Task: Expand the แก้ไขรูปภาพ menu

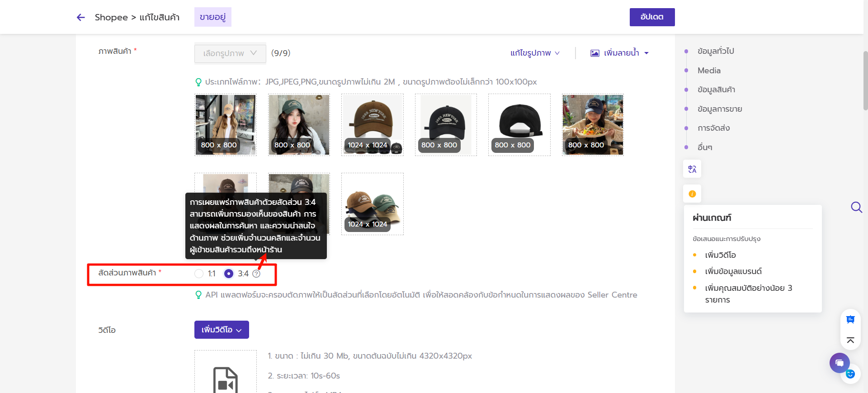Action: coord(535,53)
